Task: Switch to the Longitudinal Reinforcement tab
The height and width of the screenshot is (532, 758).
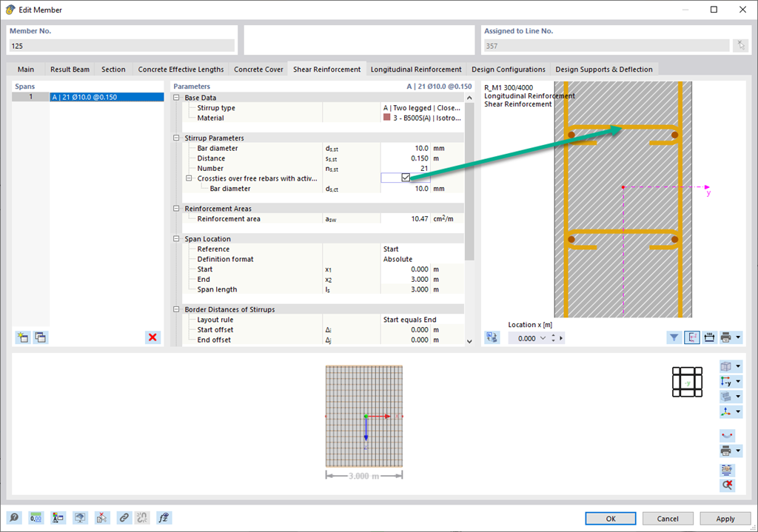Action: click(x=416, y=69)
